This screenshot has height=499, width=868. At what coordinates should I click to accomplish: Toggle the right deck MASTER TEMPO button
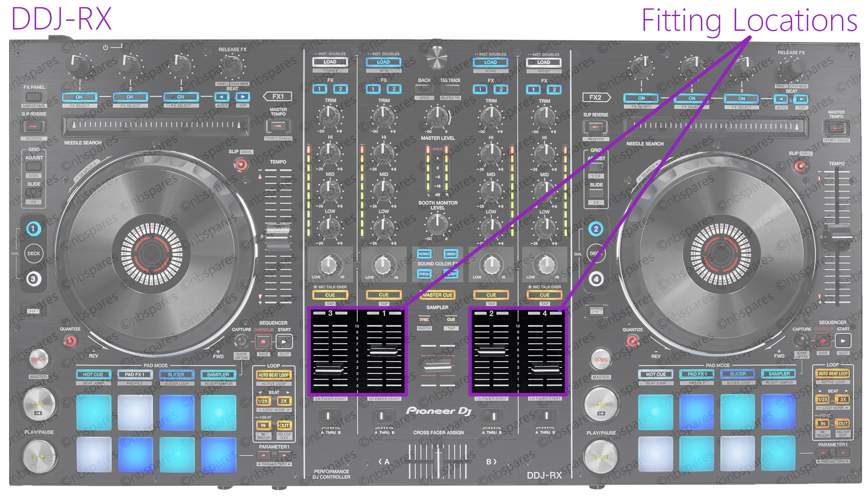coord(836,128)
